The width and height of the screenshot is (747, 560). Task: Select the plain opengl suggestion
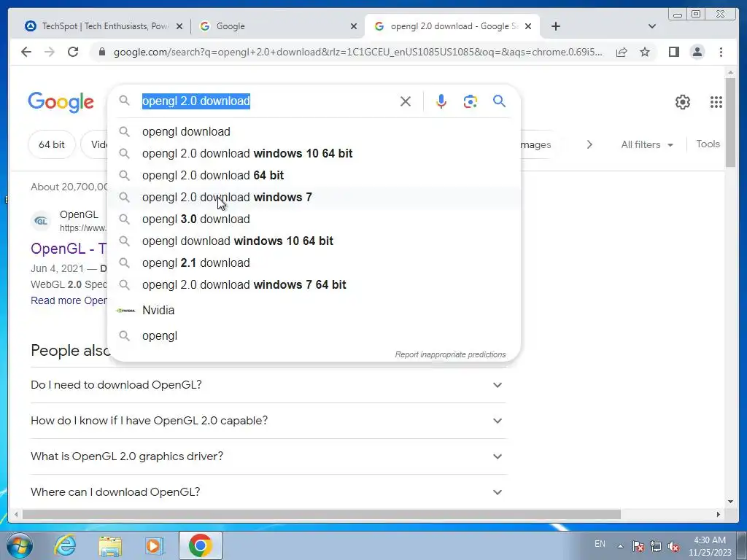pos(314,335)
